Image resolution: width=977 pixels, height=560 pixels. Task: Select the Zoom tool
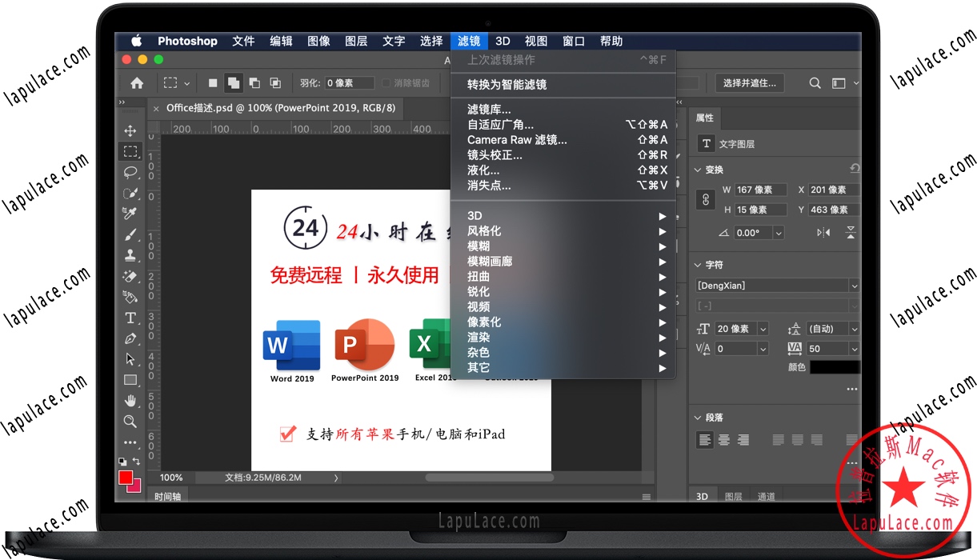tap(130, 422)
